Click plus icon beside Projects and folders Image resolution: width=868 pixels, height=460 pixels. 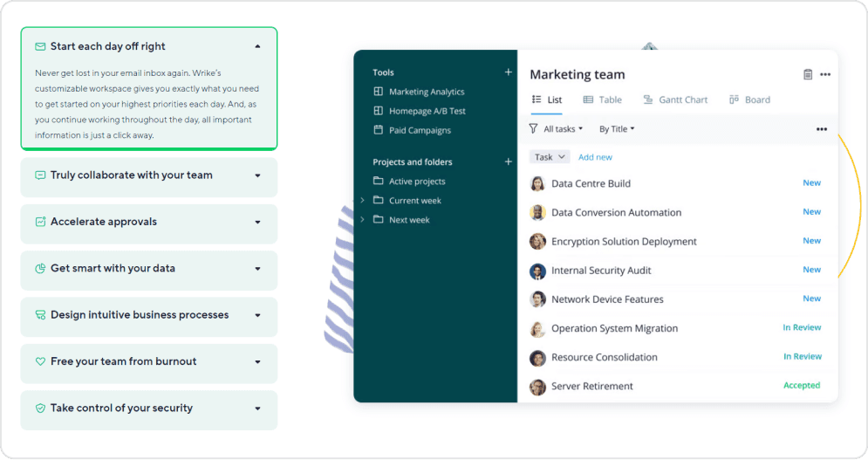[x=509, y=161]
